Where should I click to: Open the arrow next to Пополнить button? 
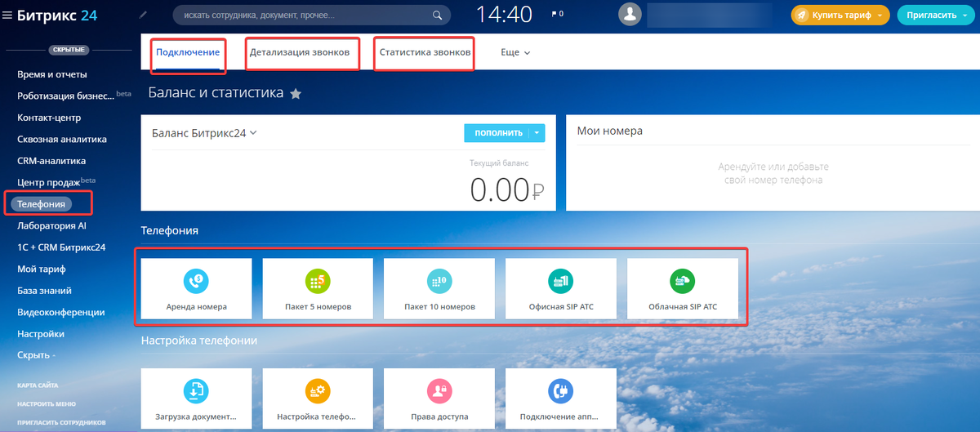pyautogui.click(x=537, y=133)
